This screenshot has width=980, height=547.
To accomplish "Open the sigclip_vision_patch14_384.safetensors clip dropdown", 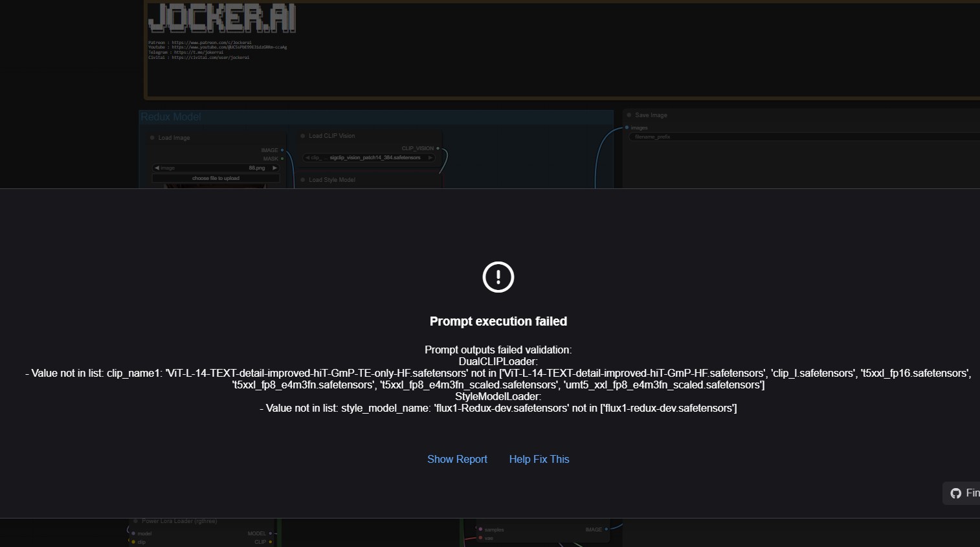I will [369, 157].
